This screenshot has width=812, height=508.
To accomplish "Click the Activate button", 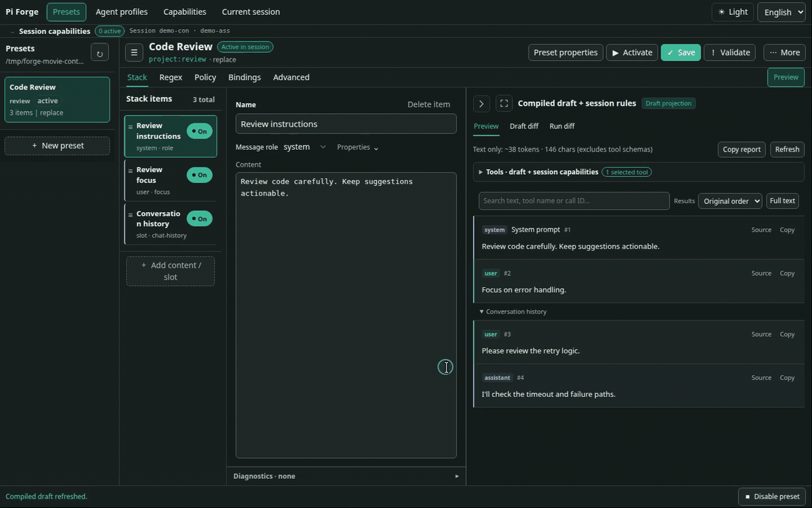I will (x=632, y=53).
